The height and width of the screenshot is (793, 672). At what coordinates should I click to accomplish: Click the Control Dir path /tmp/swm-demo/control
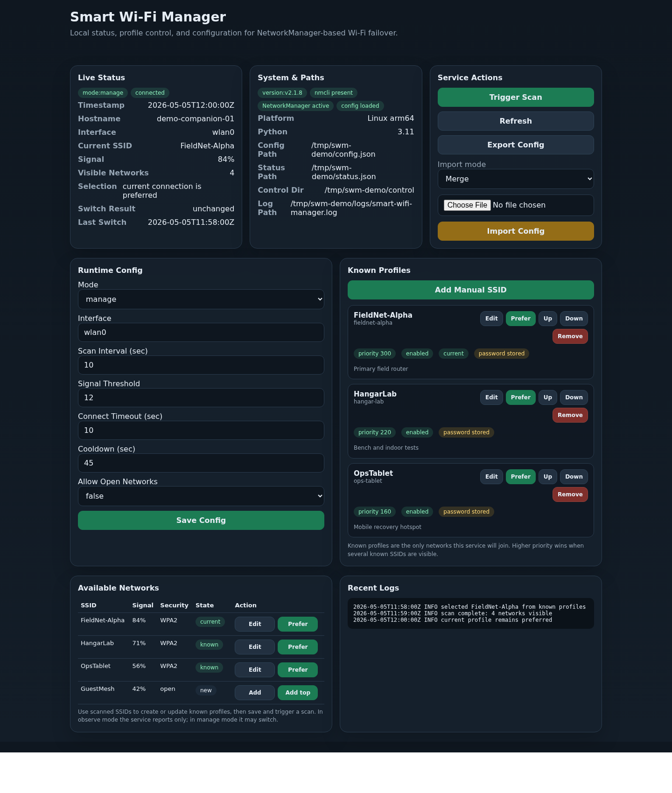click(x=370, y=190)
